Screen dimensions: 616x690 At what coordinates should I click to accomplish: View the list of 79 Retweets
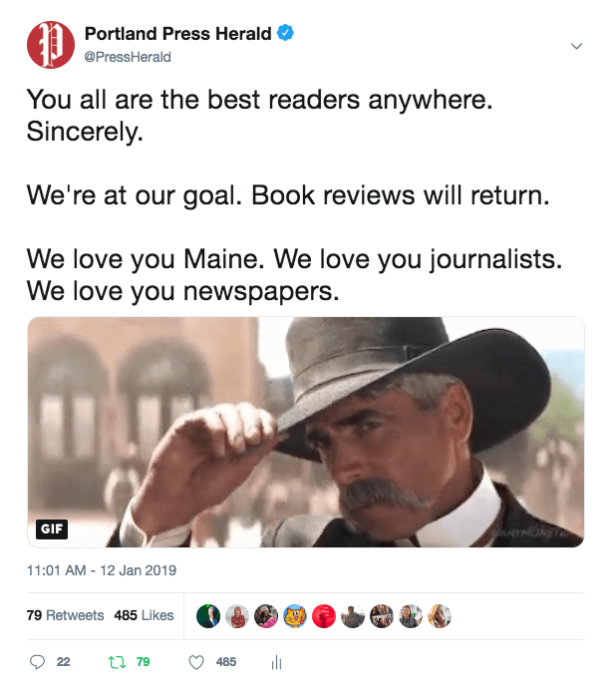click(65, 615)
